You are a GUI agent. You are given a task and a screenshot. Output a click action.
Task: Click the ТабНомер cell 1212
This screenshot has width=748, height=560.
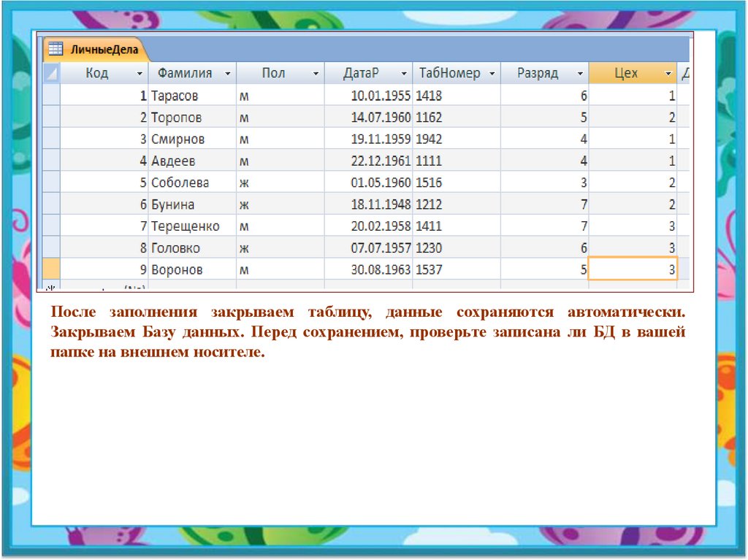tap(457, 204)
